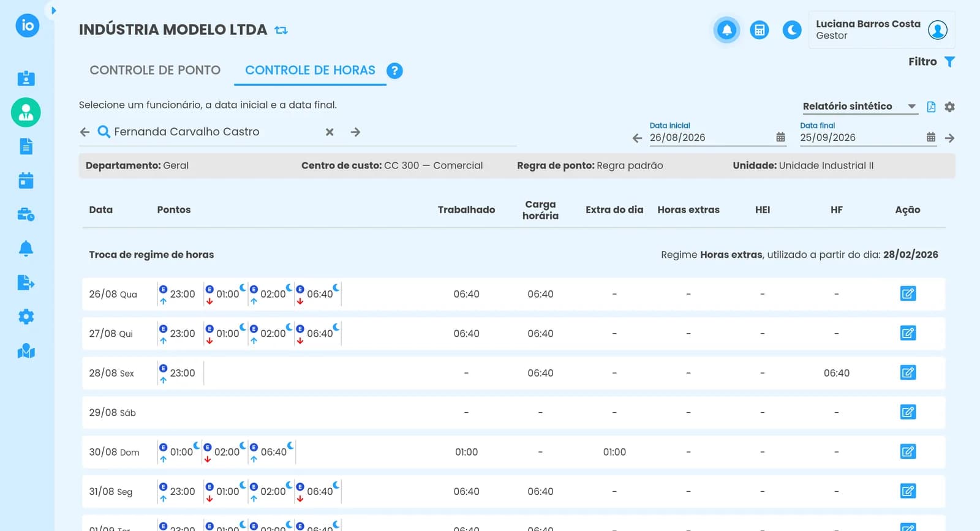Open Luciana Barros Costa profile avatar

[x=938, y=30]
